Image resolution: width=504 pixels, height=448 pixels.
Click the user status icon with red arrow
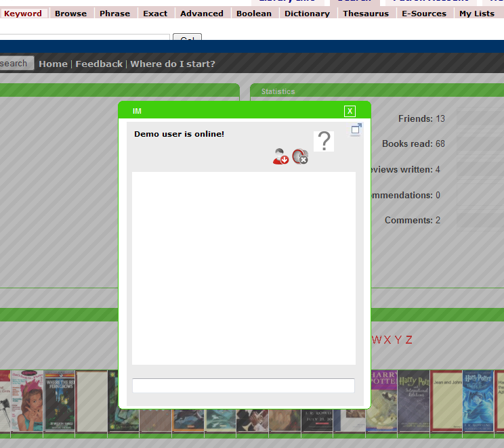click(x=280, y=156)
